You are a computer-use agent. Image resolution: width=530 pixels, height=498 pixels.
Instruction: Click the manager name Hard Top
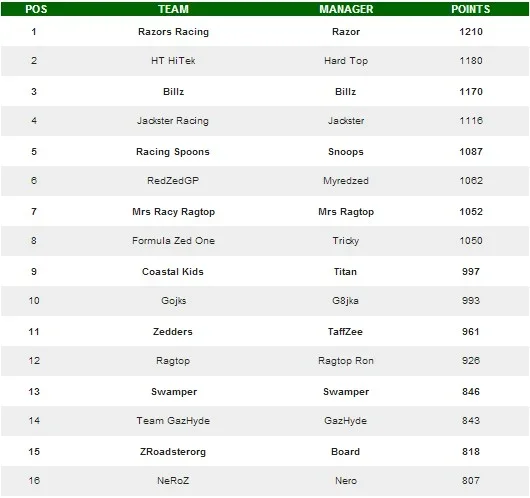point(346,61)
